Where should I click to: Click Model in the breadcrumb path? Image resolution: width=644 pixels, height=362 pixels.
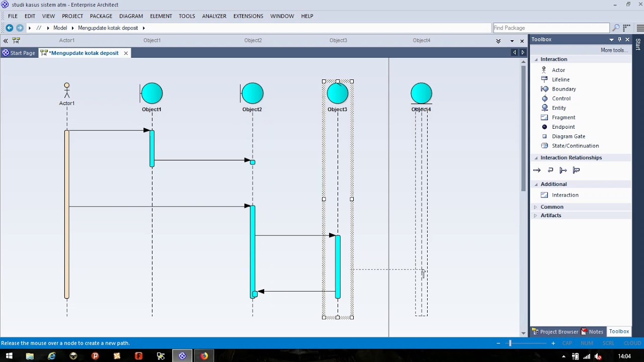(60, 28)
